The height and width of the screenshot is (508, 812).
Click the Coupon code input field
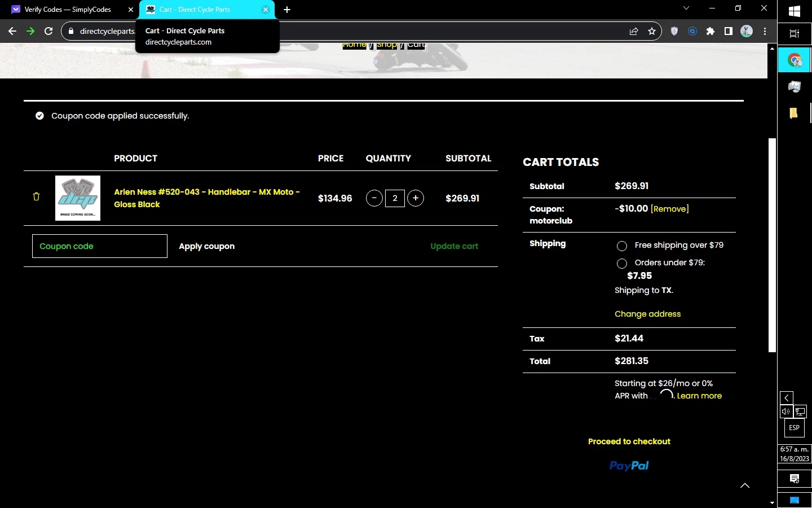point(100,246)
